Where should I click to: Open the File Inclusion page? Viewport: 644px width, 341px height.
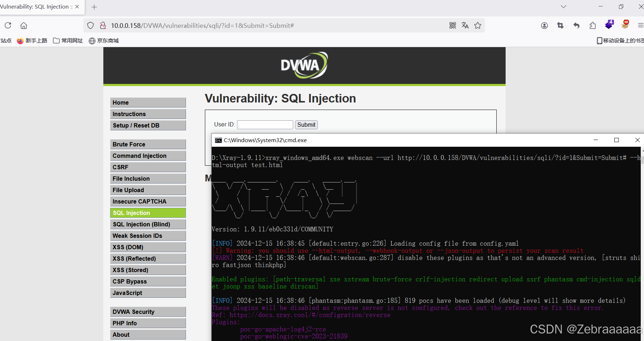pyautogui.click(x=148, y=179)
